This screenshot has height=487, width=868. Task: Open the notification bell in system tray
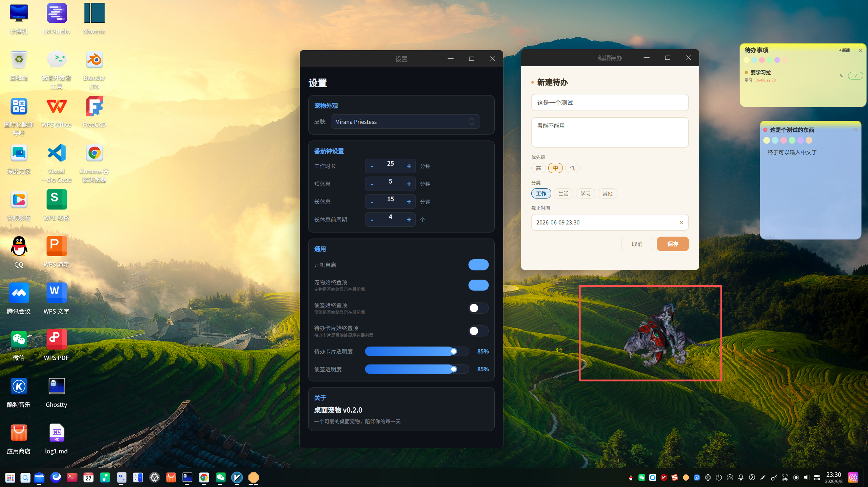741,477
